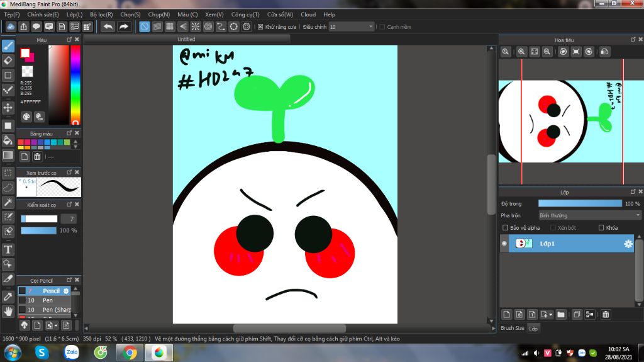Image resolution: width=644 pixels, height=362 pixels.
Task: Enable radial snap guide
Action: (196, 26)
